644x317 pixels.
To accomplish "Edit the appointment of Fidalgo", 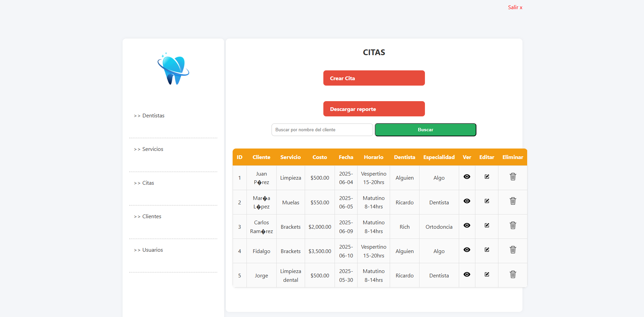I will tap(487, 250).
